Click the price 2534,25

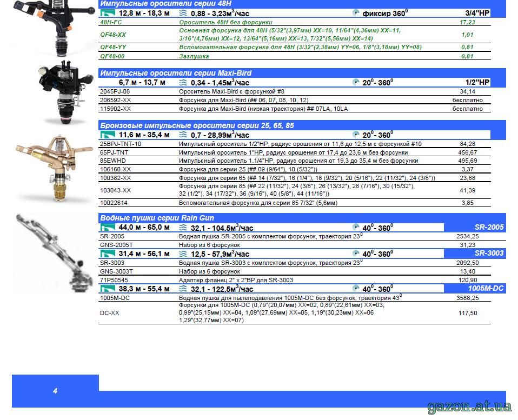468,236
